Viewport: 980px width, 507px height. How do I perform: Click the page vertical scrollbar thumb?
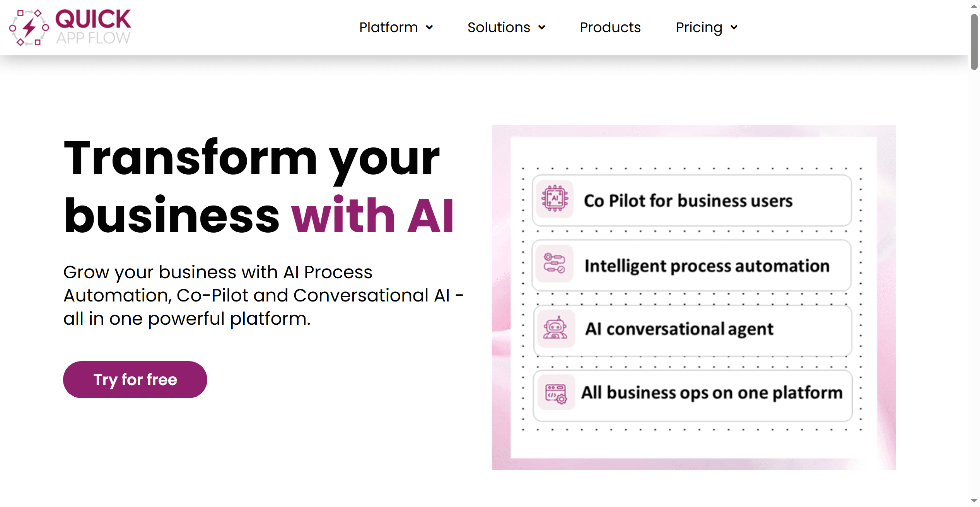pos(974,42)
